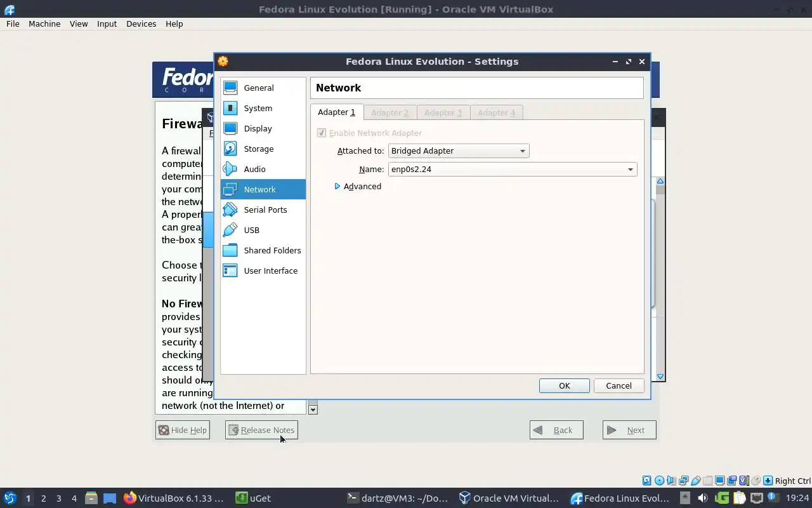The image size is (812, 508).
Task: Click the hard disk activity status icon
Action: pos(646,481)
